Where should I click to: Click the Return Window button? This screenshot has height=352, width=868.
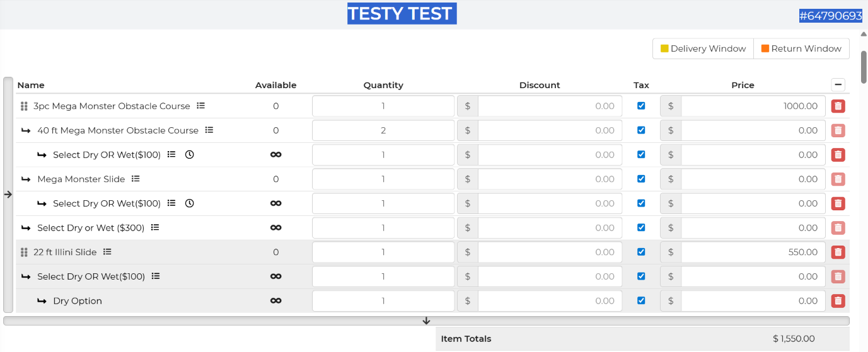click(801, 48)
